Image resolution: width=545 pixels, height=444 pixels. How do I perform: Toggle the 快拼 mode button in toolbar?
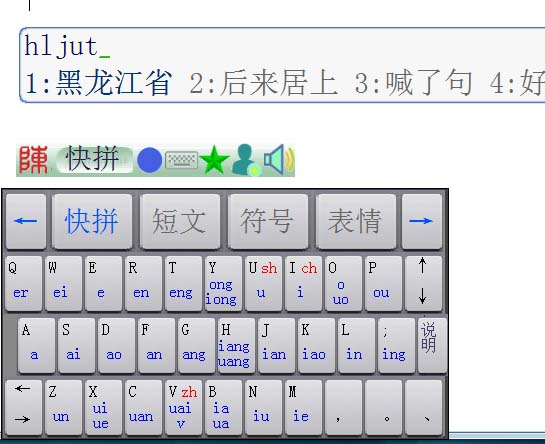click(x=94, y=160)
